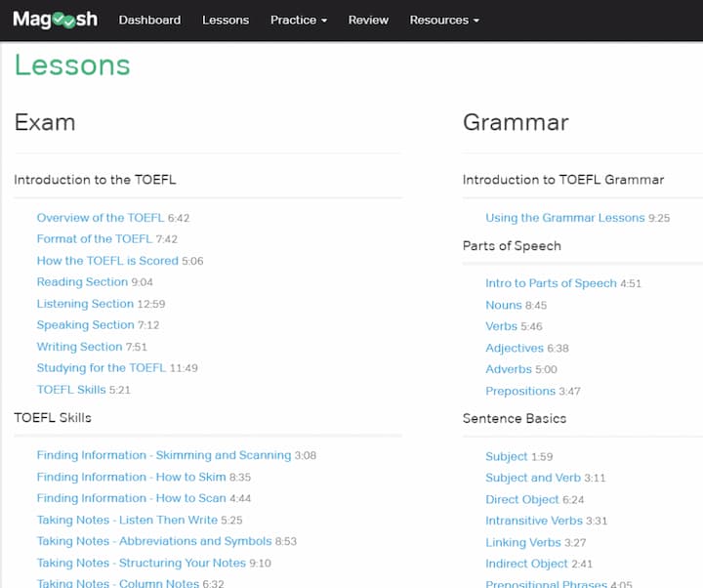Viewport: 703px width, 588px height.
Task: Open the Reading Section lesson
Action: 82,282
